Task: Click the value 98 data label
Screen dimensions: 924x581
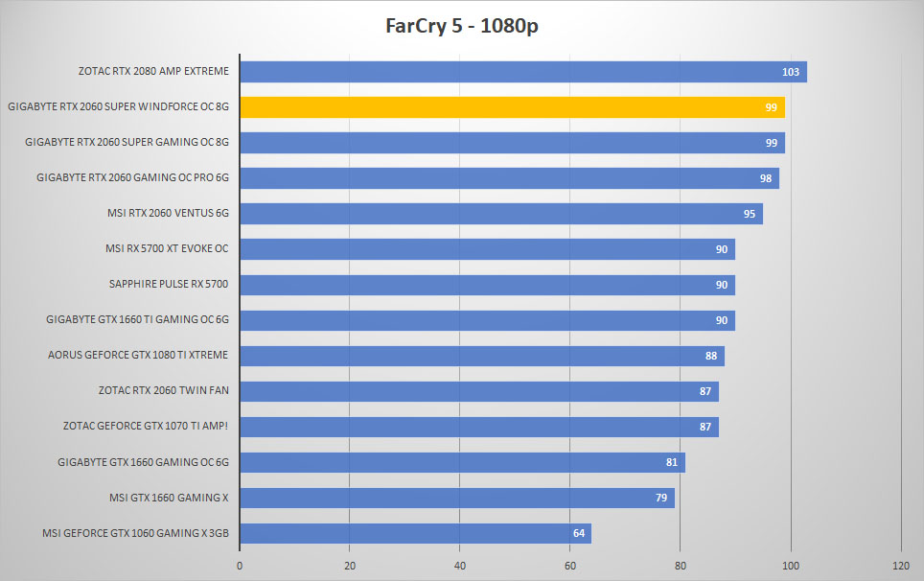Action: pyautogui.click(x=766, y=178)
